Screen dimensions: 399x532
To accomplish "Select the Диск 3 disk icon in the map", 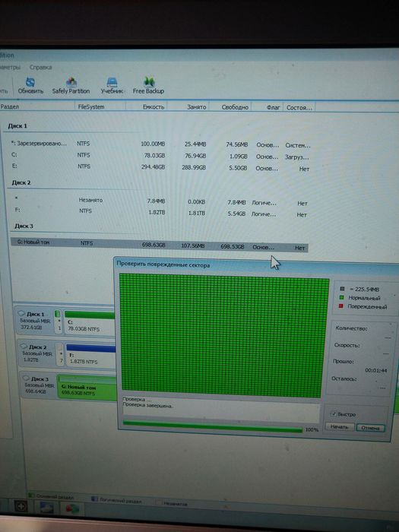I will [26, 378].
